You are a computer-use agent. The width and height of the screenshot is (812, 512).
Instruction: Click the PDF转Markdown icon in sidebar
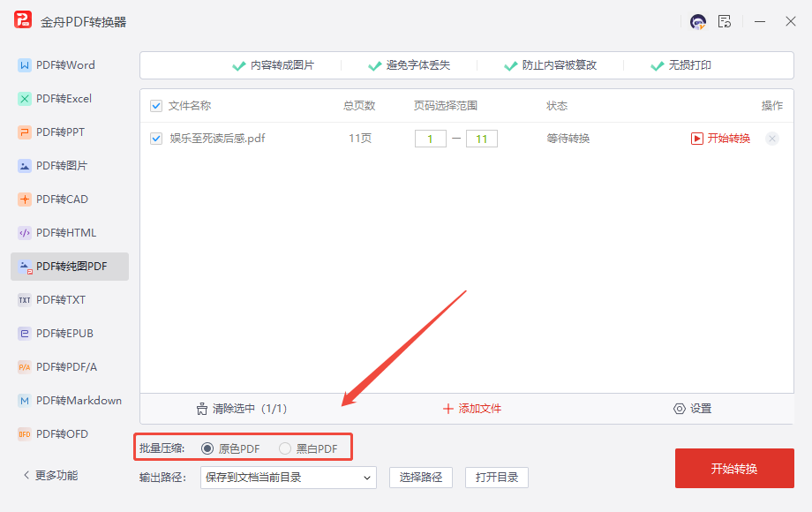25,401
